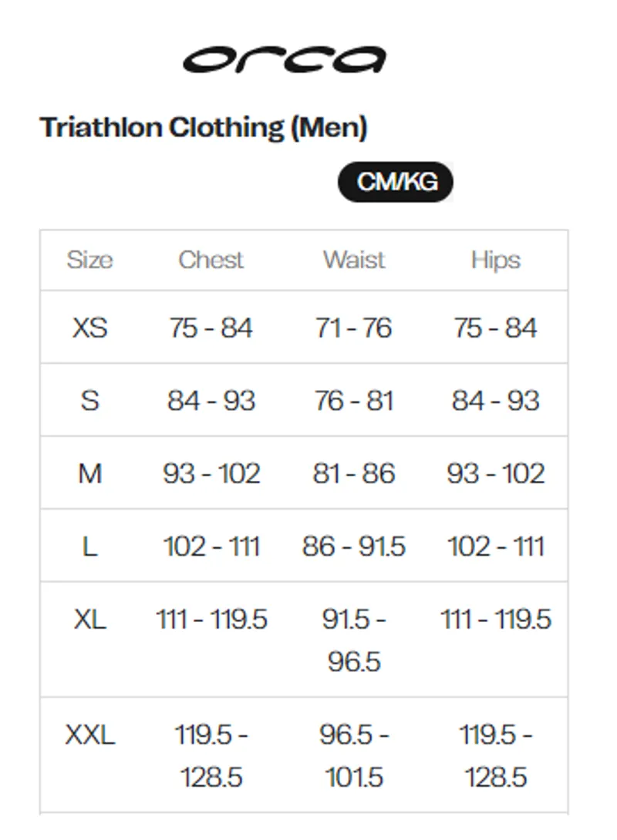Screen dimensions: 617x840
Task: Select the Size column header
Action: point(89,260)
